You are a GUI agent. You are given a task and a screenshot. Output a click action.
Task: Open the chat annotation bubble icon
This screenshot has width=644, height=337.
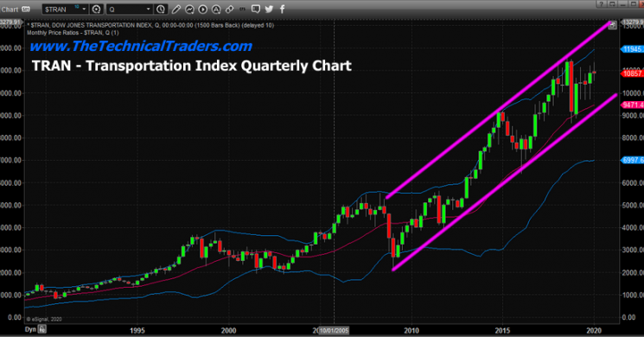pyautogui.click(x=256, y=9)
